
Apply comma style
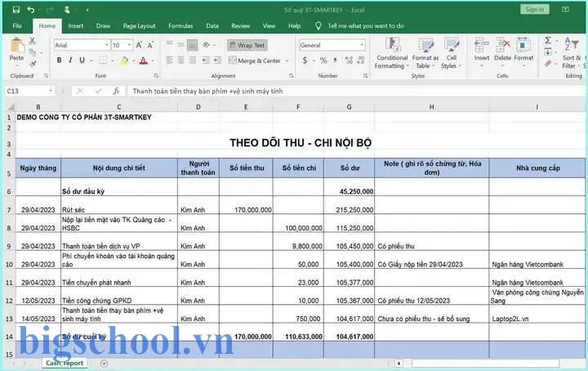pyautogui.click(x=335, y=60)
